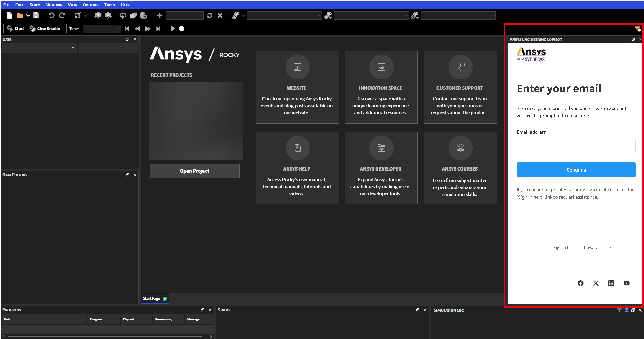
Task: Expand the Time dropdown
Action: [x=118, y=29]
